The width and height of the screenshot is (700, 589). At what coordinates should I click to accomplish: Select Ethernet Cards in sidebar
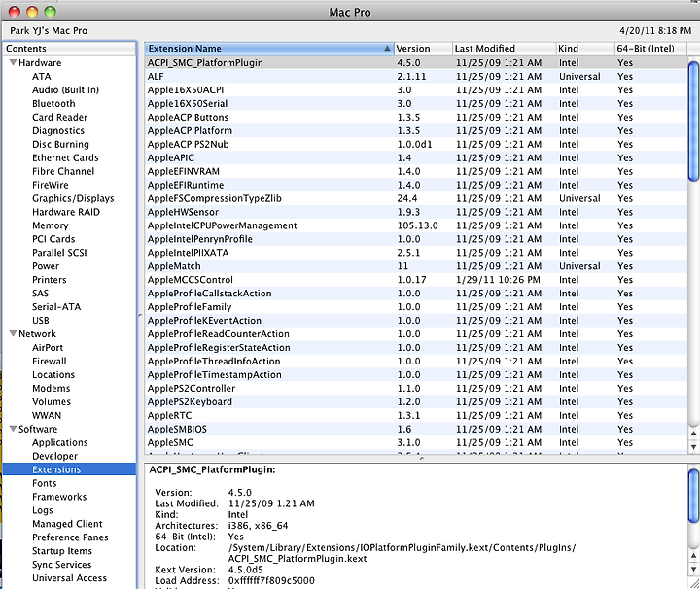click(65, 157)
